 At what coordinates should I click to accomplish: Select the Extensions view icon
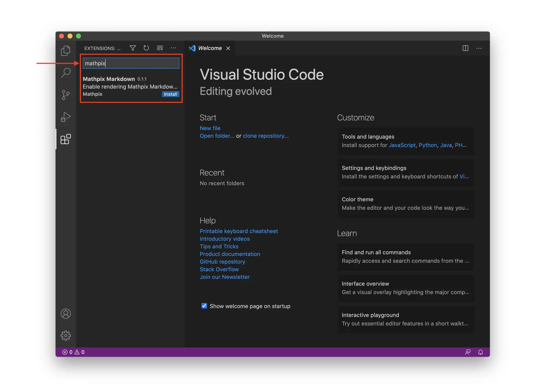click(x=65, y=139)
